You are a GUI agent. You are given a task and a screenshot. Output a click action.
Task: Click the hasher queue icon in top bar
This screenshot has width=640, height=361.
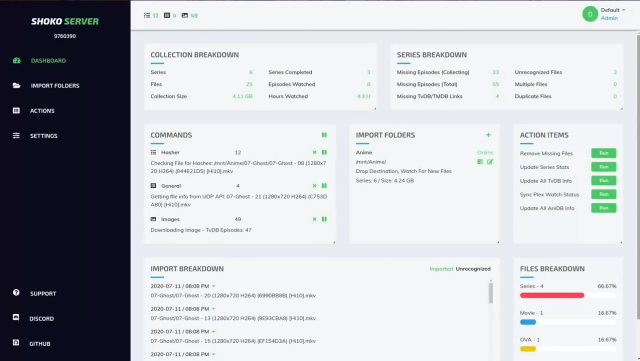click(x=147, y=15)
